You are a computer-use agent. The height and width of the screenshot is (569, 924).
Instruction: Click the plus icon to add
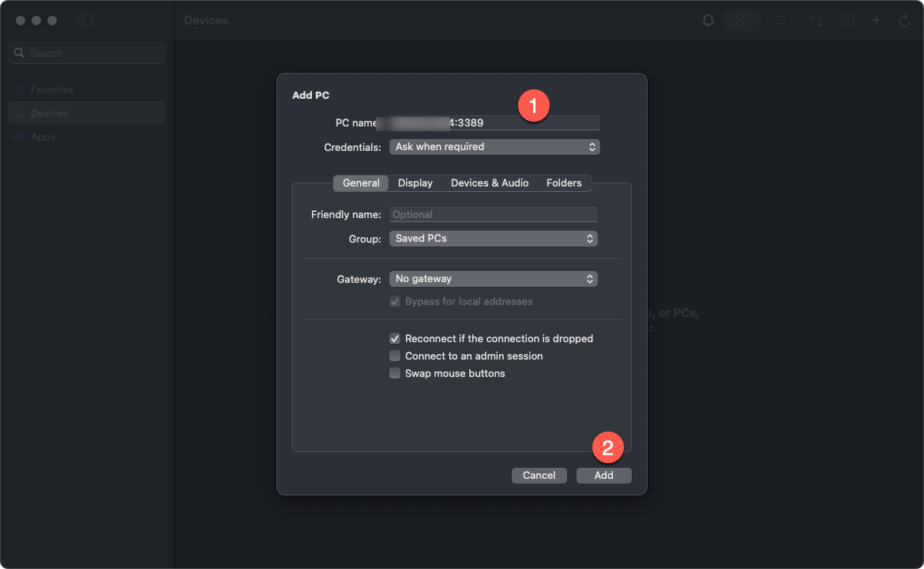click(x=876, y=21)
